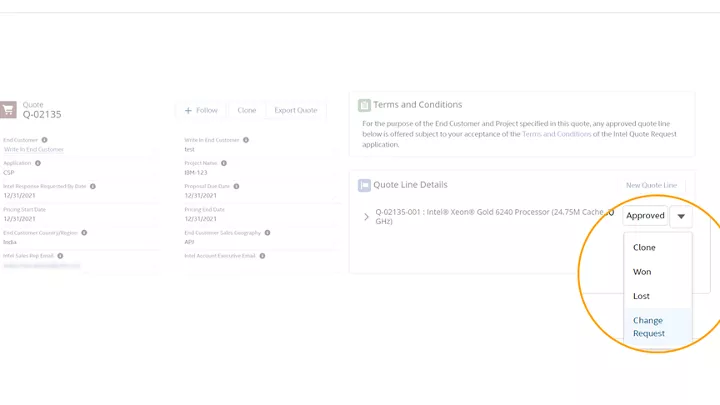Click the info icon next to Project Name
The image size is (720, 405).
coord(224,163)
